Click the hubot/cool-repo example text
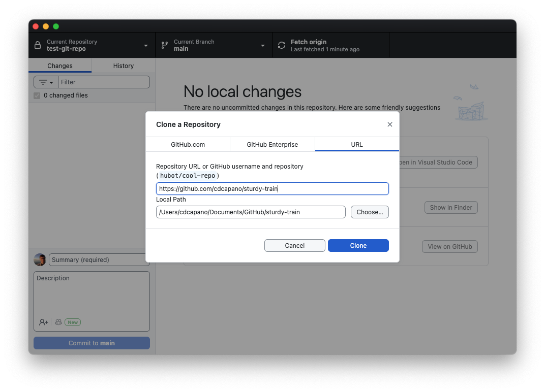545x392 pixels. click(x=188, y=176)
